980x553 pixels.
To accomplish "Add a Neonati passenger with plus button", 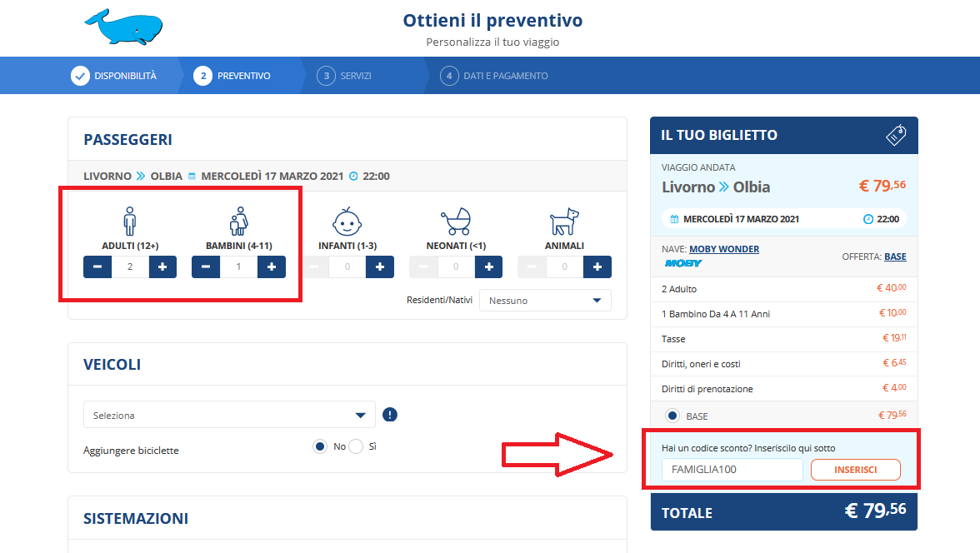I will 488,267.
